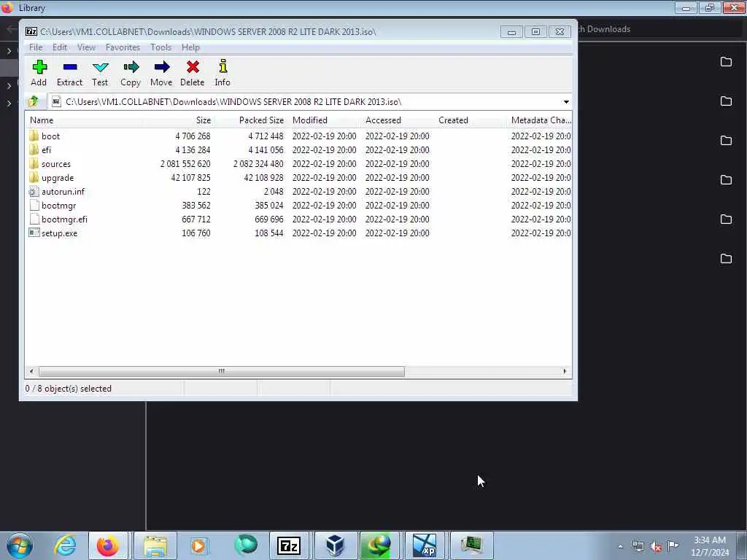The height and width of the screenshot is (560, 747).
Task: Expand the third Library sidebar tree chevron
Action: click(9, 103)
